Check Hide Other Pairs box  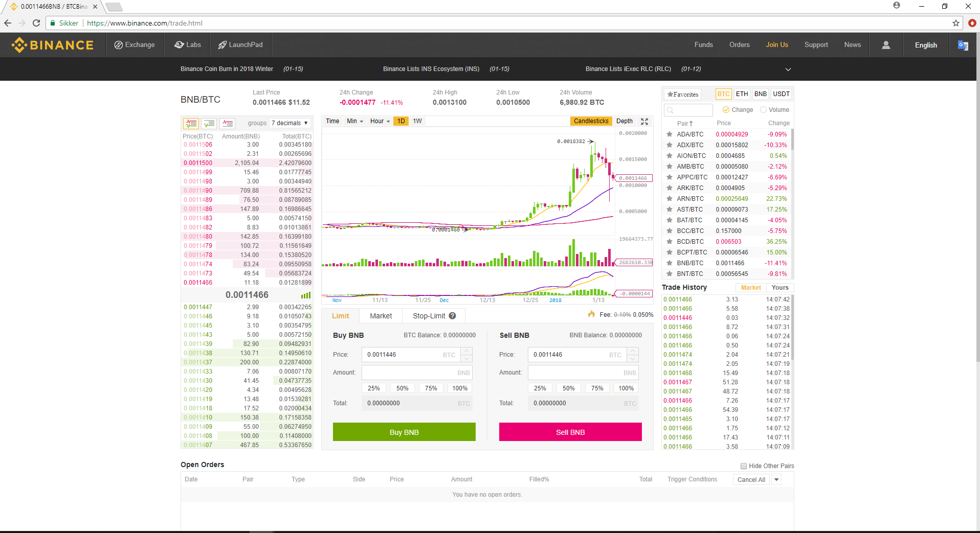[744, 466]
